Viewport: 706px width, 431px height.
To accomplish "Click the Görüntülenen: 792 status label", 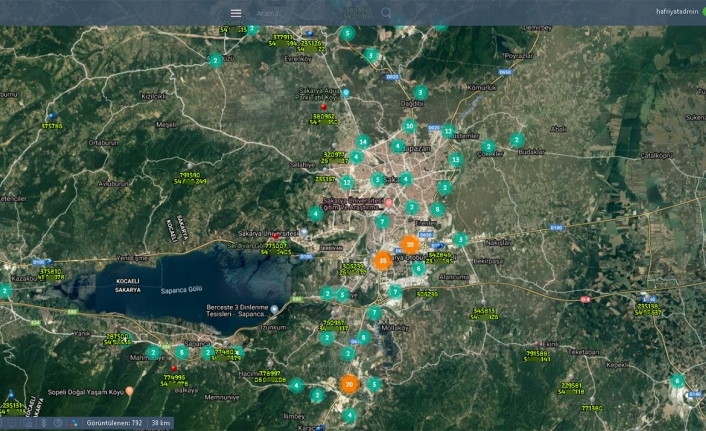I will [x=114, y=423].
